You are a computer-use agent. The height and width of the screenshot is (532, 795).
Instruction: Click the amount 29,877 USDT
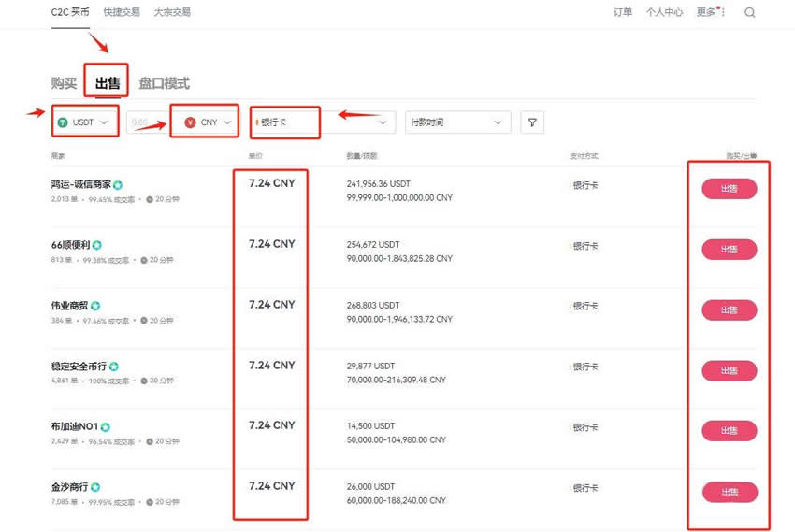point(370,366)
